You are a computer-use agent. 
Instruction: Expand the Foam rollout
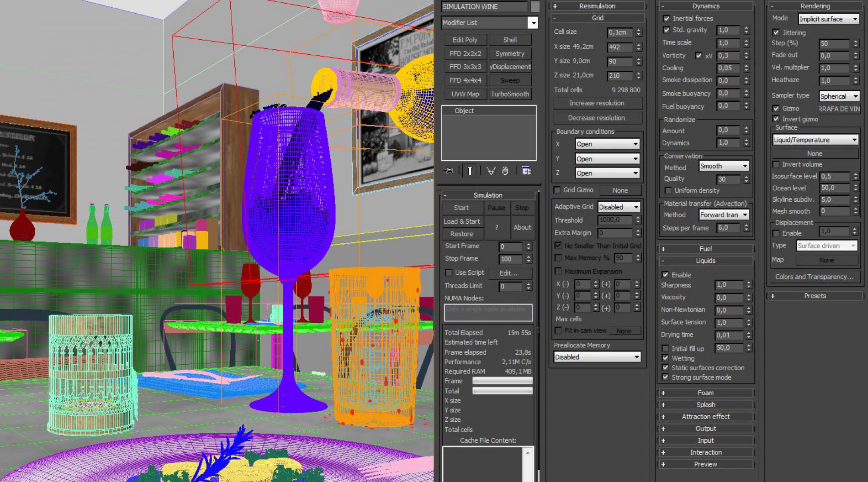coord(705,393)
